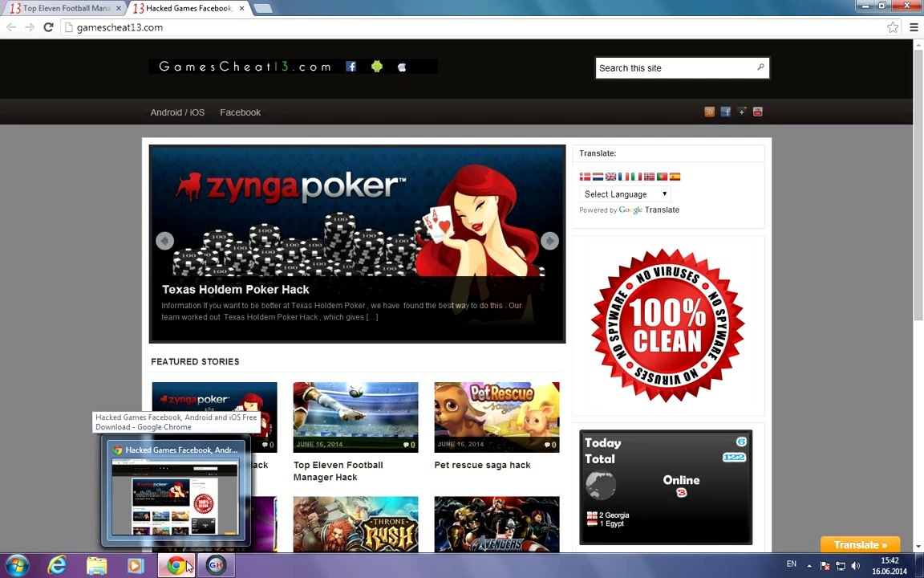This screenshot has height=578, width=924.
Task: Launch Internet Explorer from taskbar
Action: point(57,566)
